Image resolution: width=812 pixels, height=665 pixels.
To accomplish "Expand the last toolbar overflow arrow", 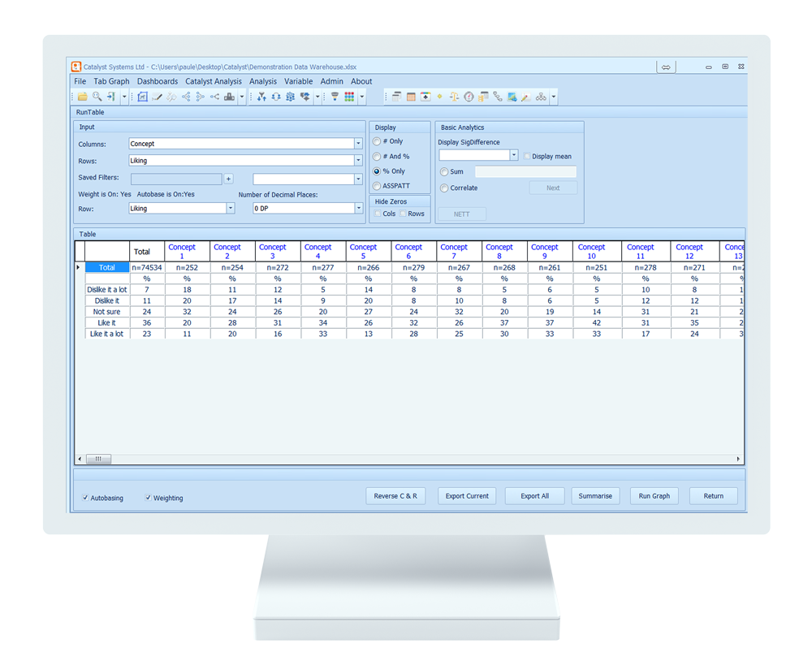I will pyautogui.click(x=554, y=97).
